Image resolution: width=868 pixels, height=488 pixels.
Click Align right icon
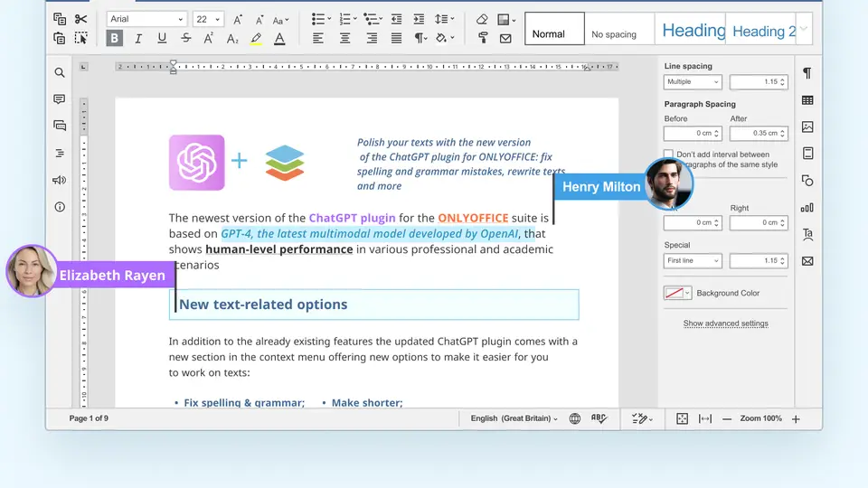click(372, 38)
